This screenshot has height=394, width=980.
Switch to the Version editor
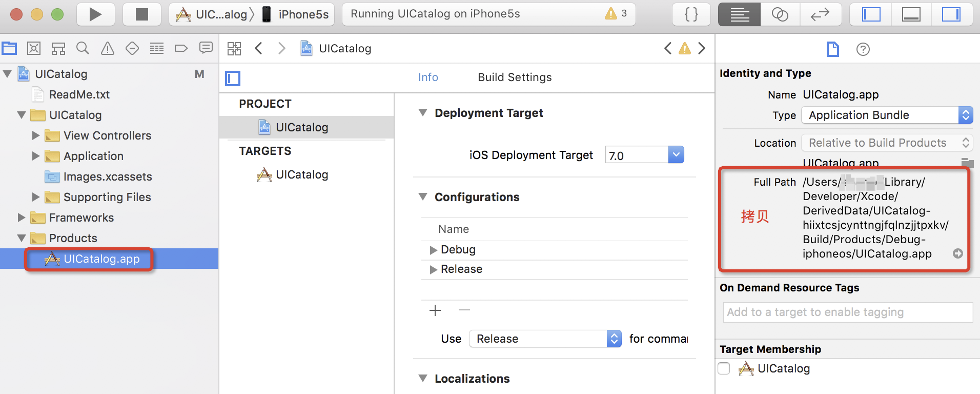[820, 14]
